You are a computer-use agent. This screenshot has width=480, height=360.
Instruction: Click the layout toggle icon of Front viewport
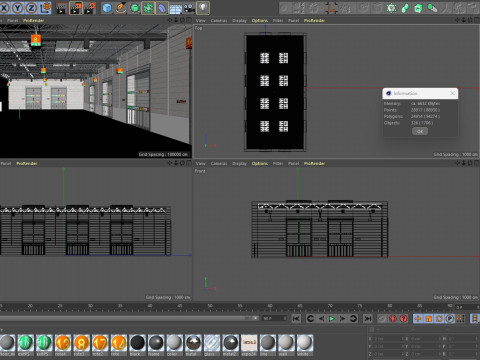tap(475, 163)
